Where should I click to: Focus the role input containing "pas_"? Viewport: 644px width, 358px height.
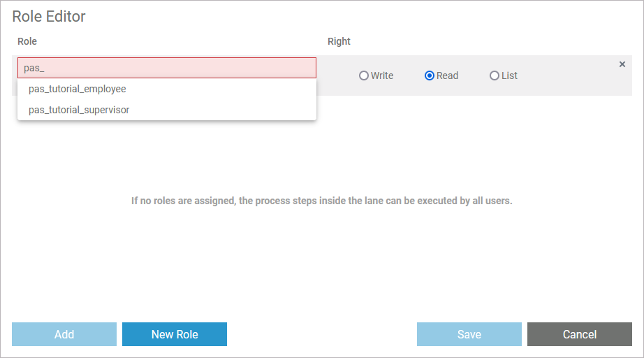[x=167, y=68]
